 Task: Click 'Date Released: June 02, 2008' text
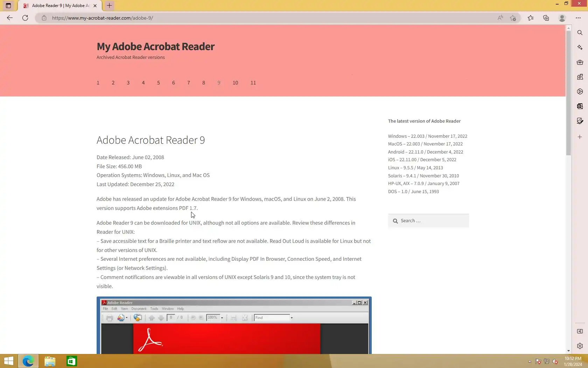[130, 157]
